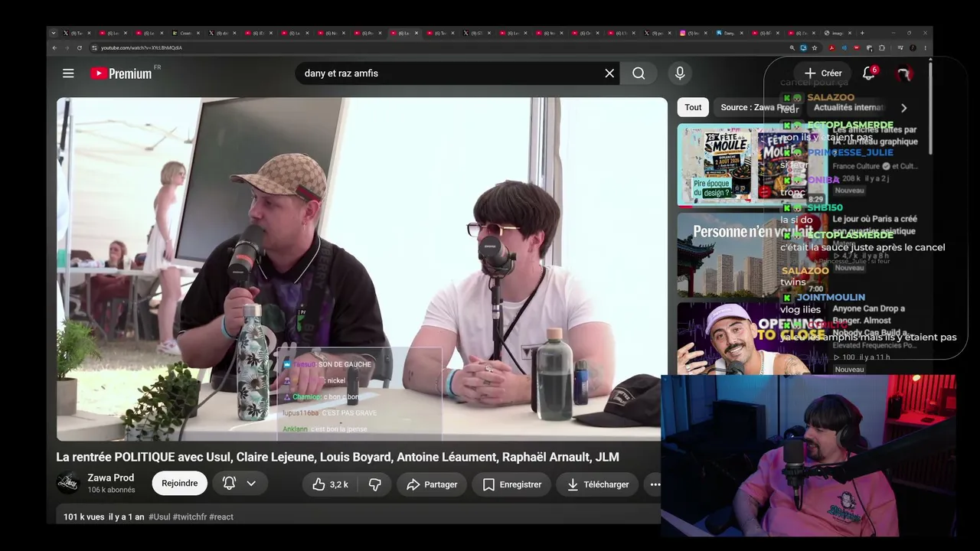Viewport: 980px width, 551px height.
Task: Expand notification options chevron beside the bell
Action: tap(251, 484)
